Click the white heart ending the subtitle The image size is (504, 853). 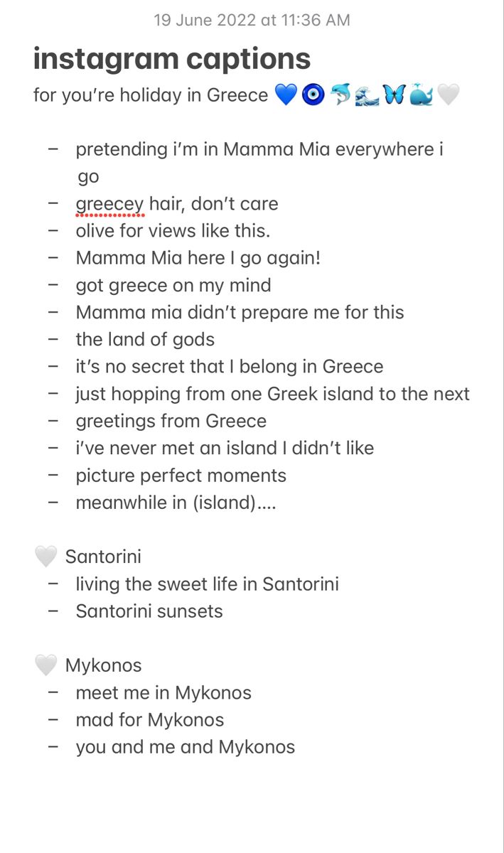coord(448,95)
